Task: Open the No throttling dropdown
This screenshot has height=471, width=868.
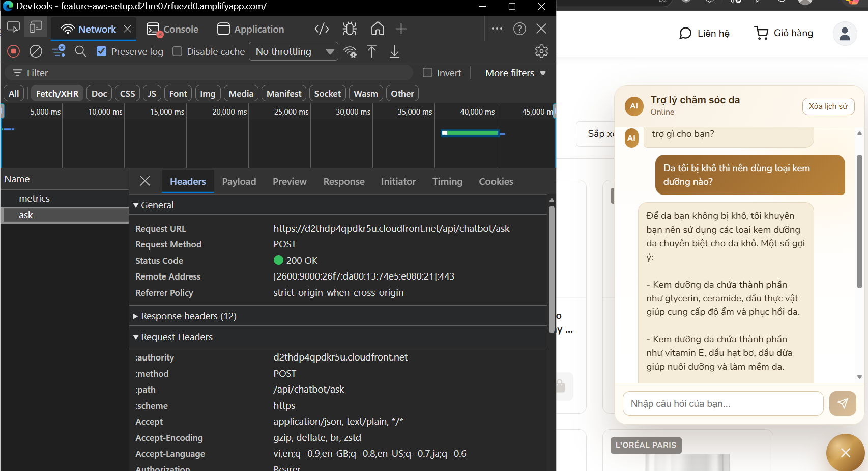Action: [x=293, y=51]
